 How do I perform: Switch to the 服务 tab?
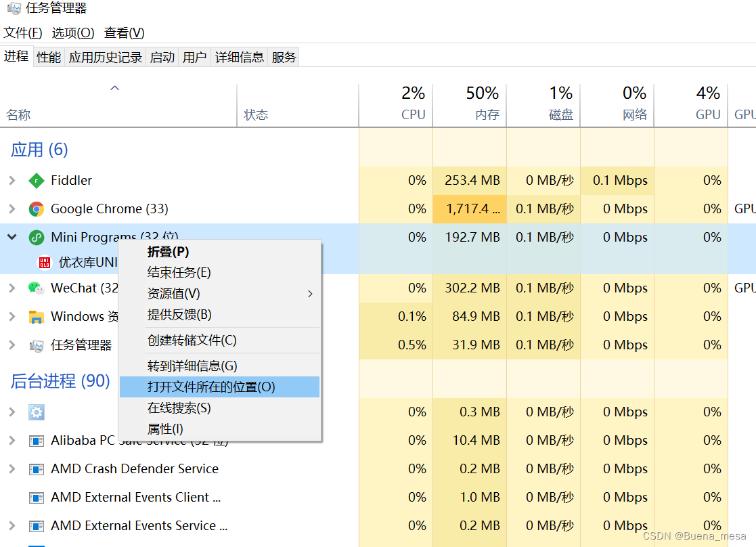[x=284, y=58]
